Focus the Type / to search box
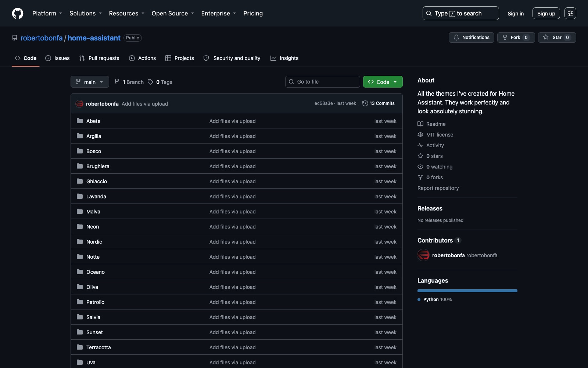Image resolution: width=588 pixels, height=368 pixels. coord(461,13)
